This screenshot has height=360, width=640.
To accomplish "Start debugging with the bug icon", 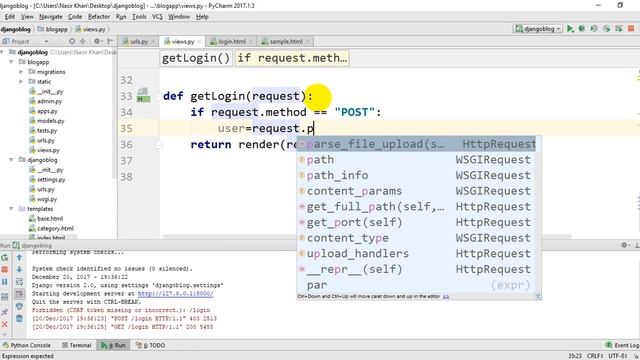I will pyautogui.click(x=582, y=29).
